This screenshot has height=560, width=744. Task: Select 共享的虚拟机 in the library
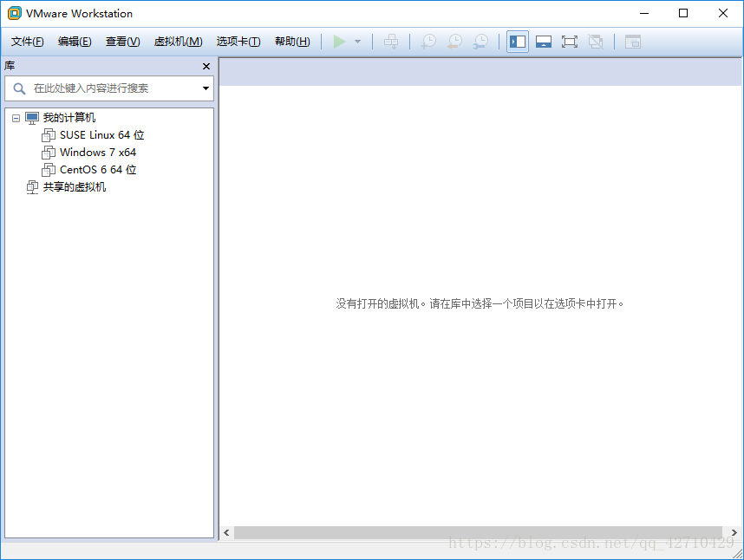(x=75, y=187)
